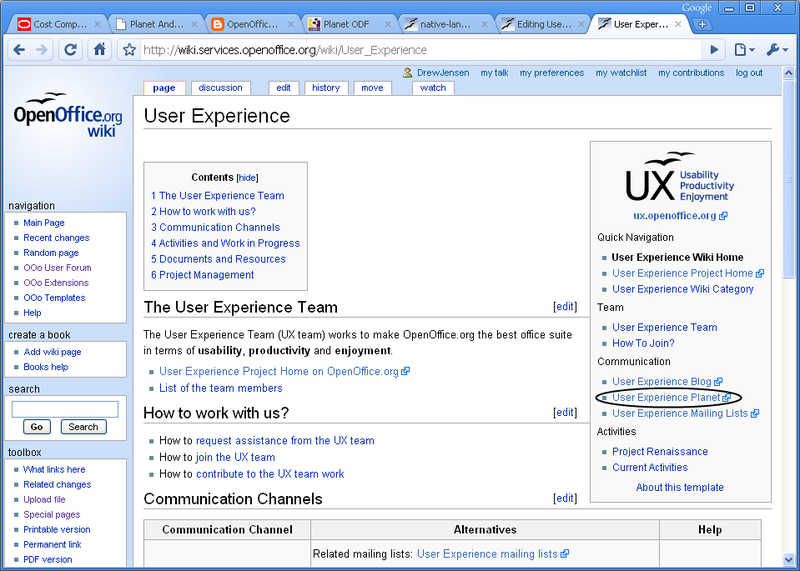Click the scrollbar down arrow

(789, 559)
